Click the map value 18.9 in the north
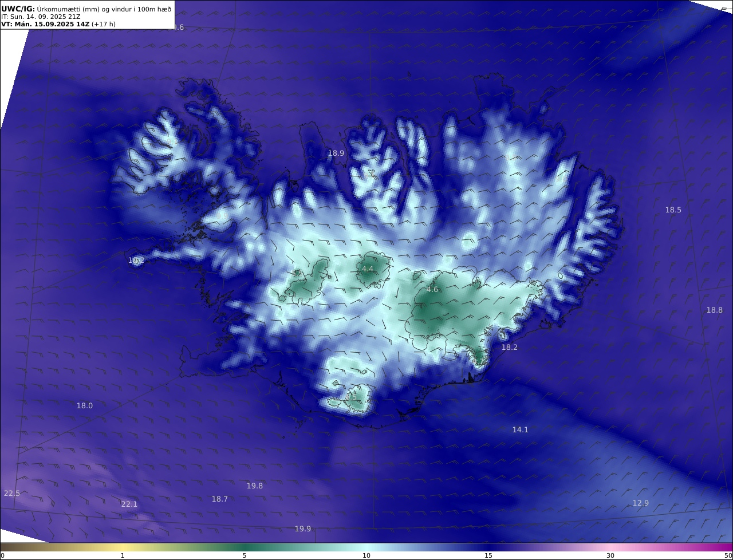 click(x=336, y=153)
